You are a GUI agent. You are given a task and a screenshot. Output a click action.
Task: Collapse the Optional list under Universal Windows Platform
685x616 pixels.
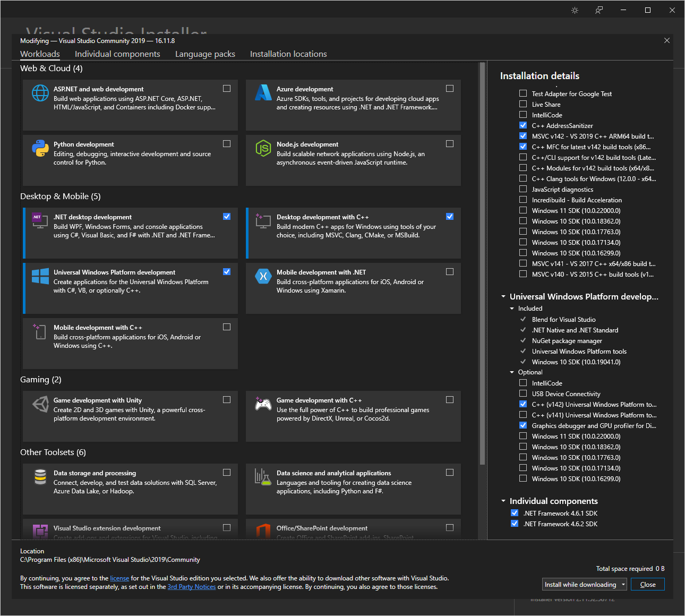(x=512, y=372)
